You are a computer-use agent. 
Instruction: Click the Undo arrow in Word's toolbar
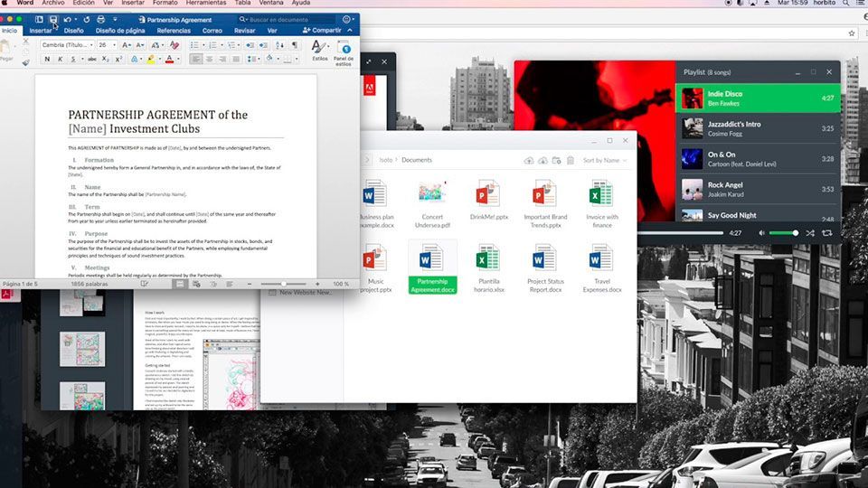point(67,19)
